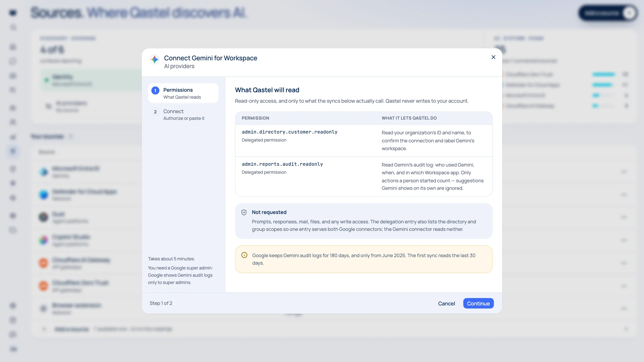The height and width of the screenshot is (362, 644).
Task: Go to the Connect step
Action: click(x=183, y=114)
